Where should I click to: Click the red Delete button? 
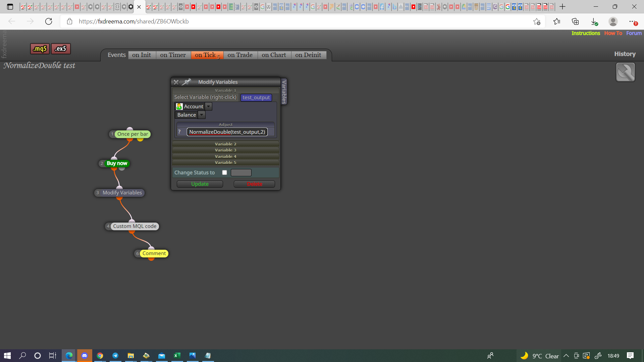254,184
